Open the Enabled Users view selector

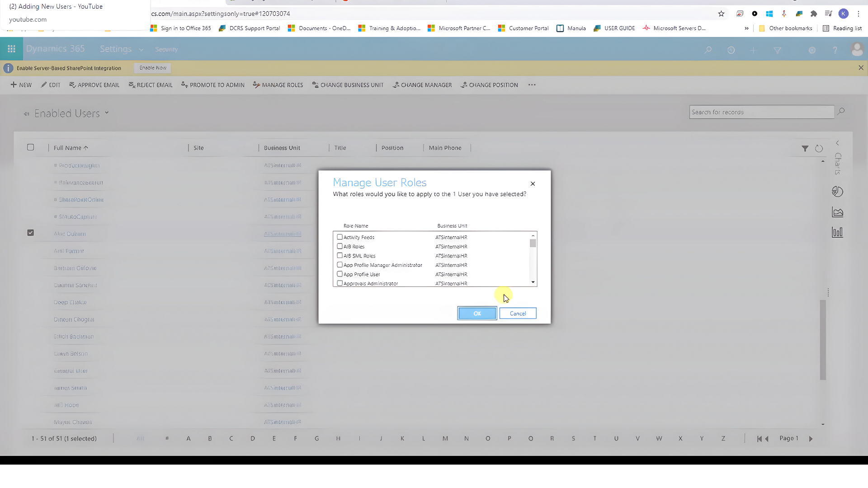[x=107, y=113]
